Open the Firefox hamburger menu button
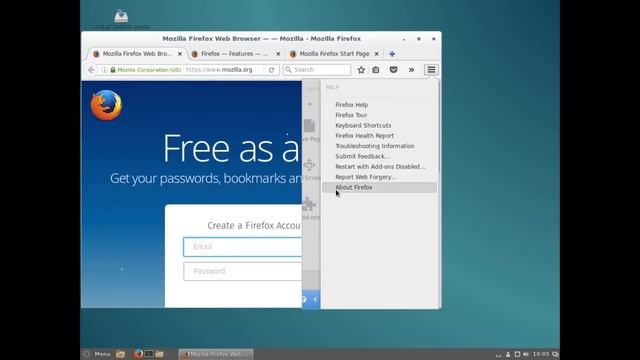The height and width of the screenshot is (360, 640). [x=431, y=70]
